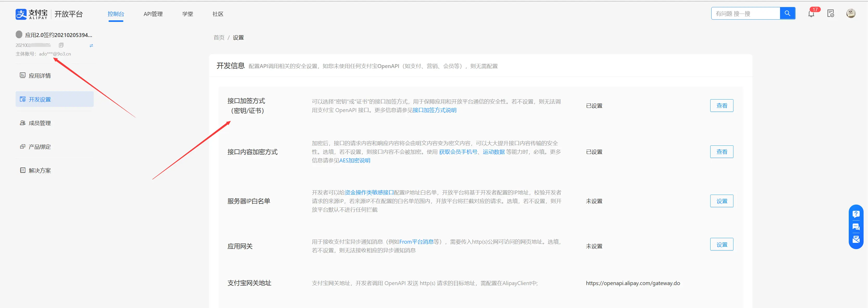The width and height of the screenshot is (868, 308).
Task: Click 设置 for 服务器IP白名单
Action: tap(722, 201)
